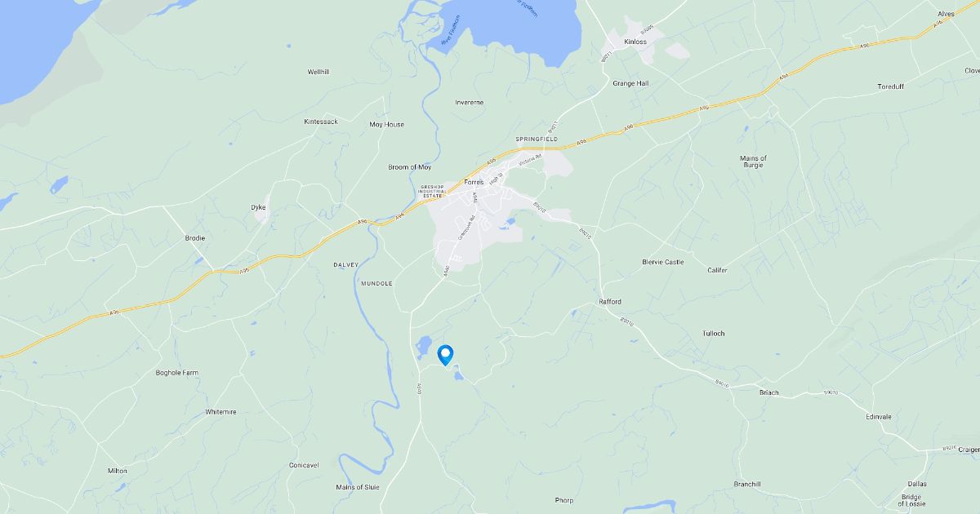Click the Edinvale place label
Image resolution: width=980 pixels, height=514 pixels.
879,417
